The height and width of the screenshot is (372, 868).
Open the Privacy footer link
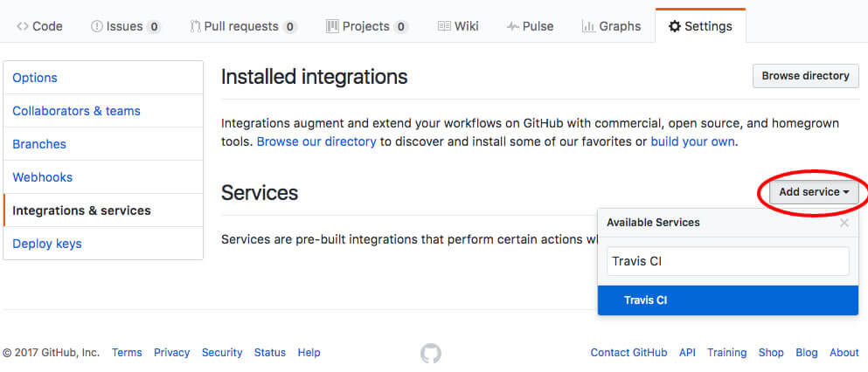(171, 353)
